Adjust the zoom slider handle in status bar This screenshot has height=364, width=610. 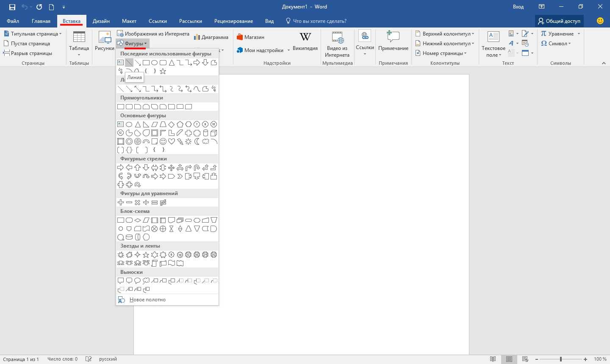pos(560,359)
